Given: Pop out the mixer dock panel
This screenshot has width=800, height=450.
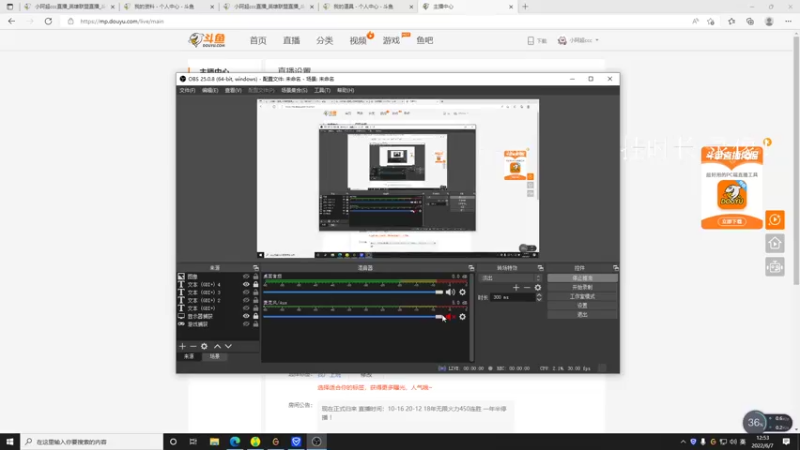Looking at the screenshot, I should 471,268.
